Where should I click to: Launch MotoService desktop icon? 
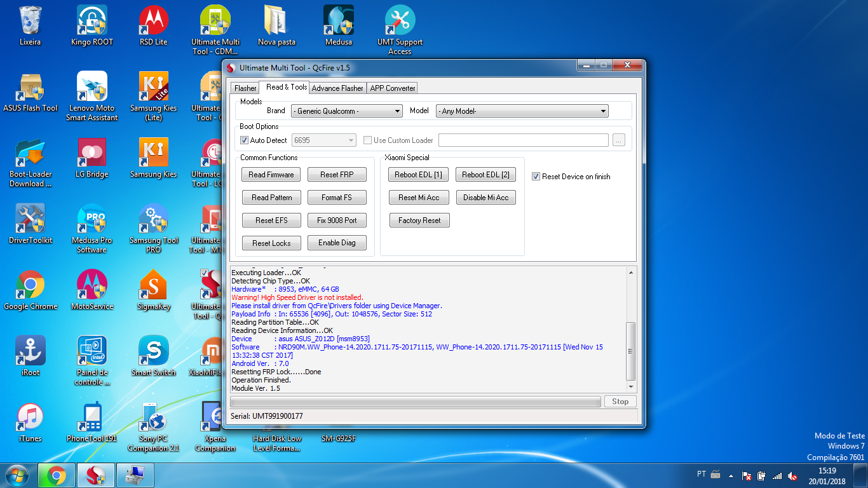point(92,290)
